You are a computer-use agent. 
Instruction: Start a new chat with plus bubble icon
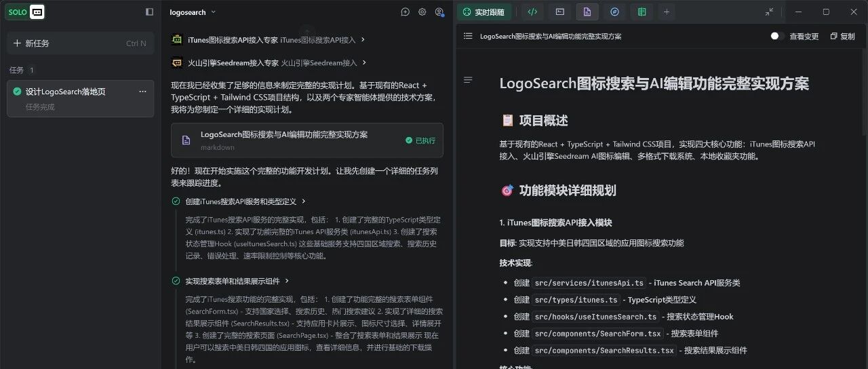coord(406,12)
